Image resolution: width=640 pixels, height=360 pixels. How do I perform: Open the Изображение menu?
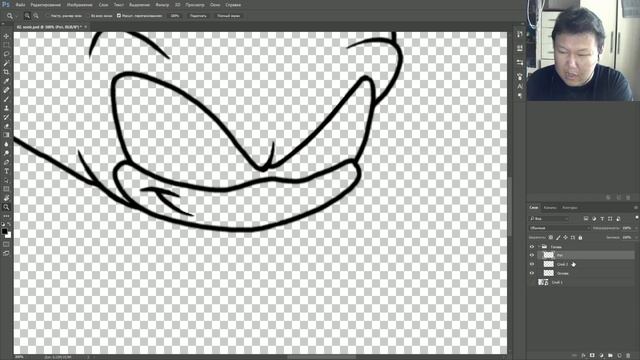tap(79, 5)
